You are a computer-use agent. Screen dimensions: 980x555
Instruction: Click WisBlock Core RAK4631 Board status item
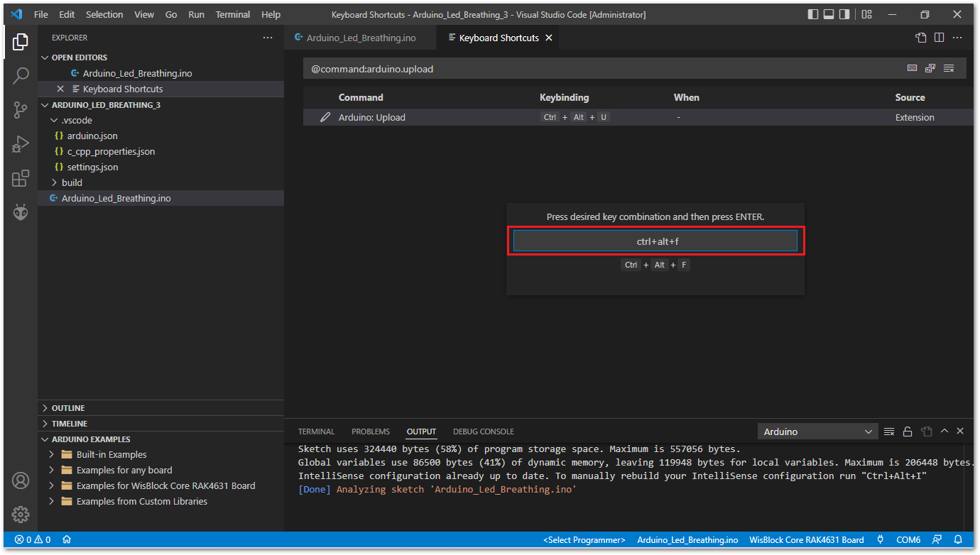807,539
